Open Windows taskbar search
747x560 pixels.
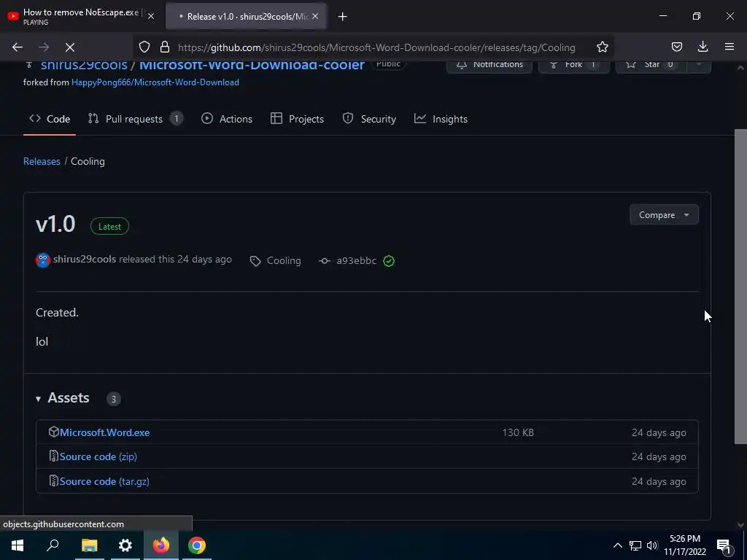pos(53,545)
